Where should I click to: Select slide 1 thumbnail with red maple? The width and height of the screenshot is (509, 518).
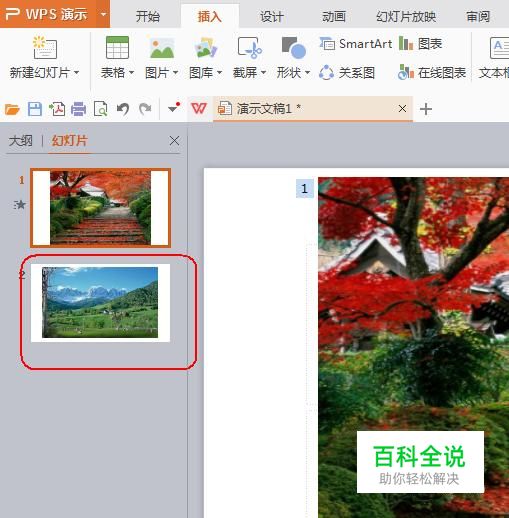[x=101, y=208]
